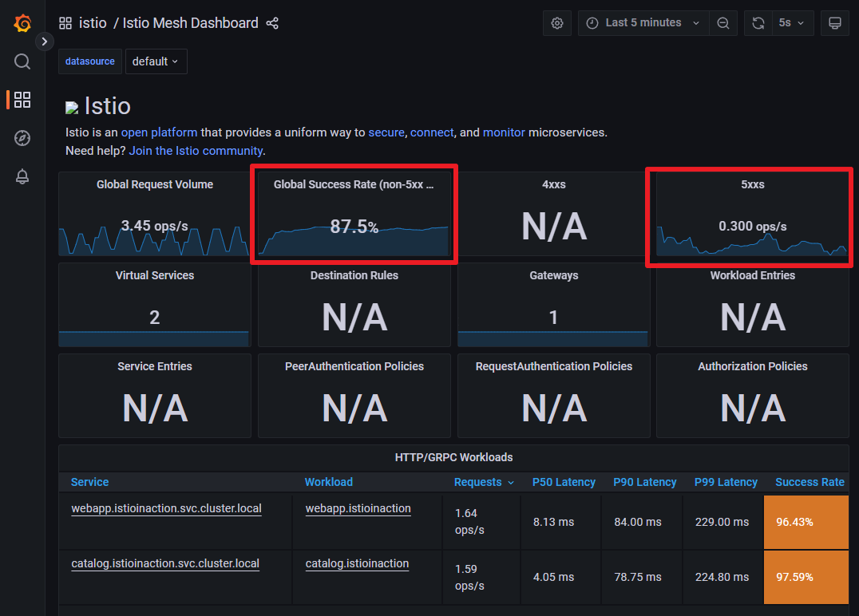This screenshot has width=859, height=616.
Task: Expand the sidebar with the arrow toggle
Action: pyautogui.click(x=45, y=41)
